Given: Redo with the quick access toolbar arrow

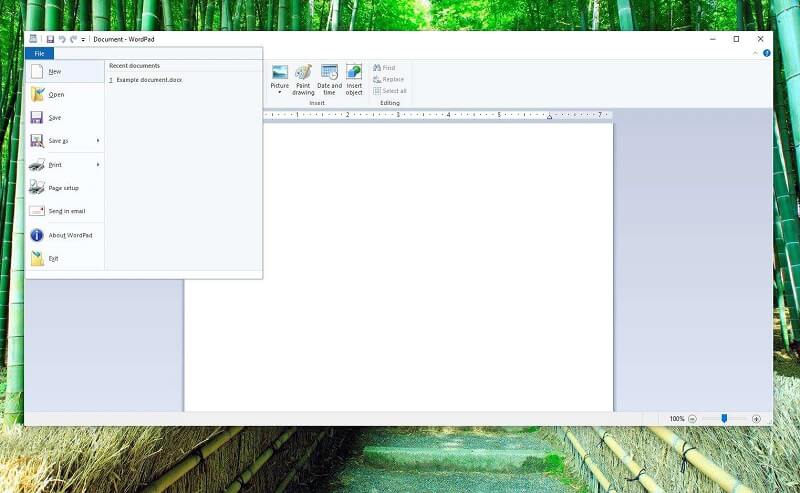Looking at the screenshot, I should [x=73, y=39].
